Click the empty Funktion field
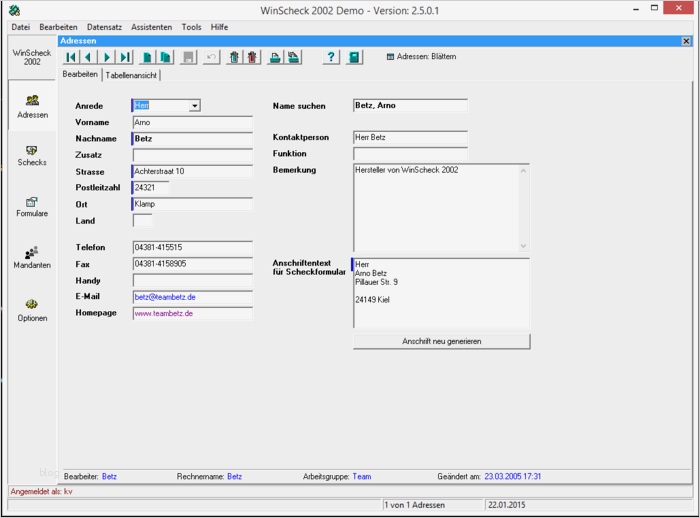Image resolution: width=700 pixels, height=518 pixels. coord(410,154)
